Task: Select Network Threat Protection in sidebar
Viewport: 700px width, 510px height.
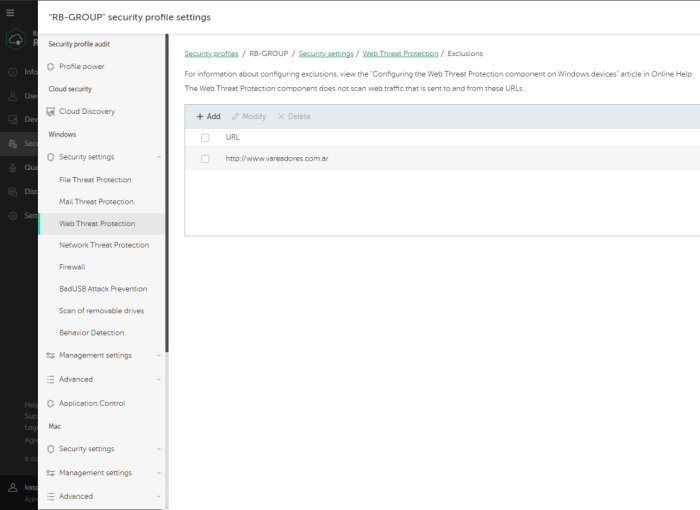Action: (x=104, y=245)
